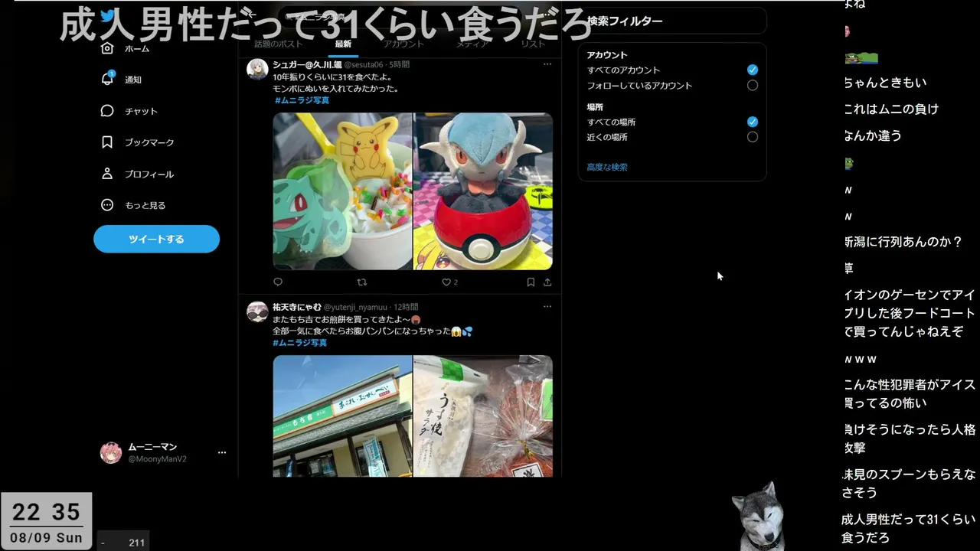Open the shop storefront photo
Screen dimensions: 980x551
coord(342,416)
